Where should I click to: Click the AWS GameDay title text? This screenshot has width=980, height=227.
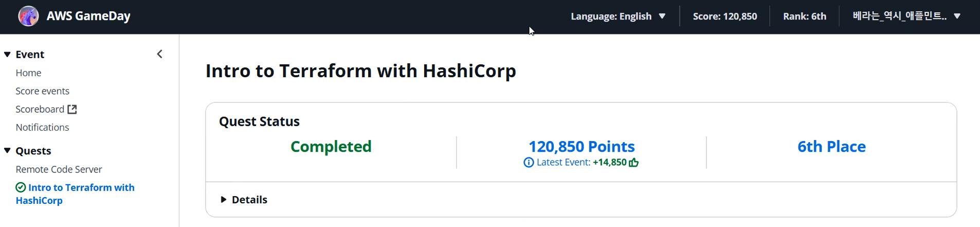pos(88,16)
